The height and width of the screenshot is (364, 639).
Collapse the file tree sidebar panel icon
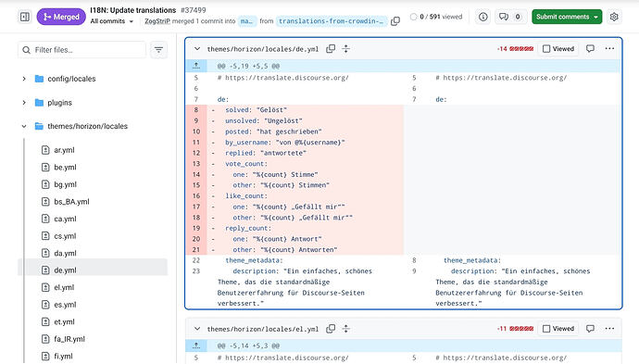click(x=25, y=17)
